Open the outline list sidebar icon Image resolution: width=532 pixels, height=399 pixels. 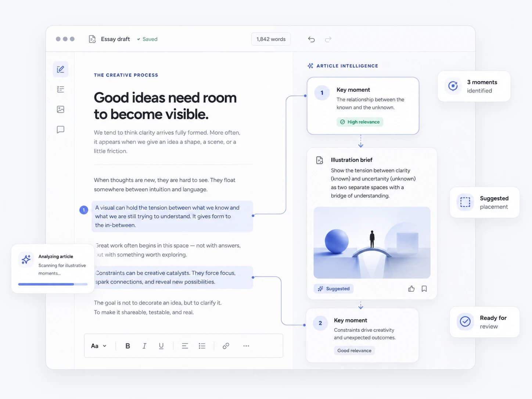point(61,89)
